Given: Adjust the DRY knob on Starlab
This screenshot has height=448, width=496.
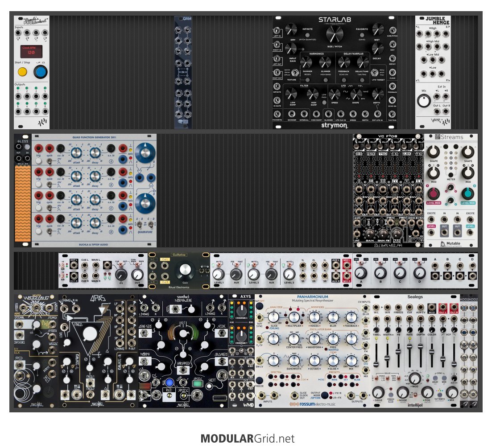Looking at the screenshot, I should [291, 30].
